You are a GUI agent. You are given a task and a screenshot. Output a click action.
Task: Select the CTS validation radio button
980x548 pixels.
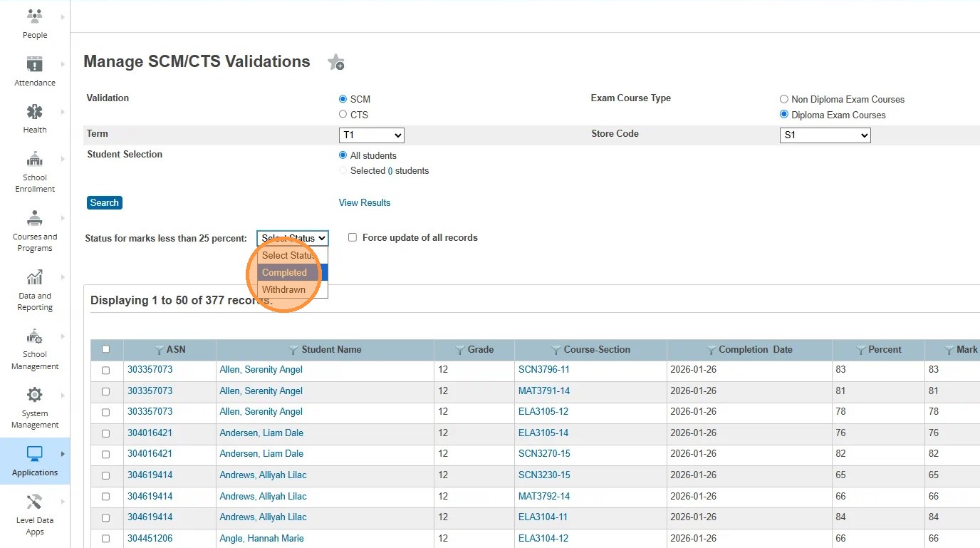343,114
